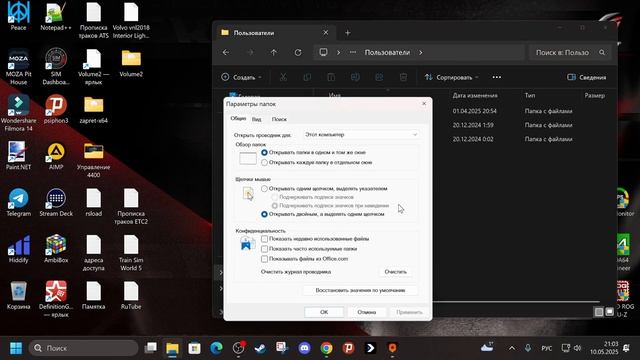Select the Telegram desktop shortcut
The width and height of the screenshot is (640, 360).
18,202
